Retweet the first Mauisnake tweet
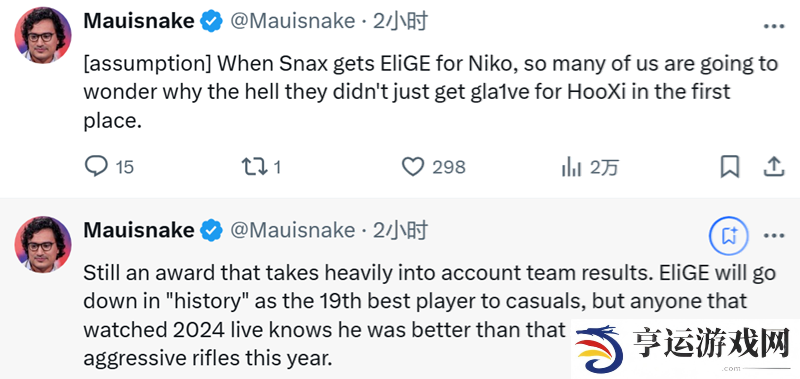 261,167
